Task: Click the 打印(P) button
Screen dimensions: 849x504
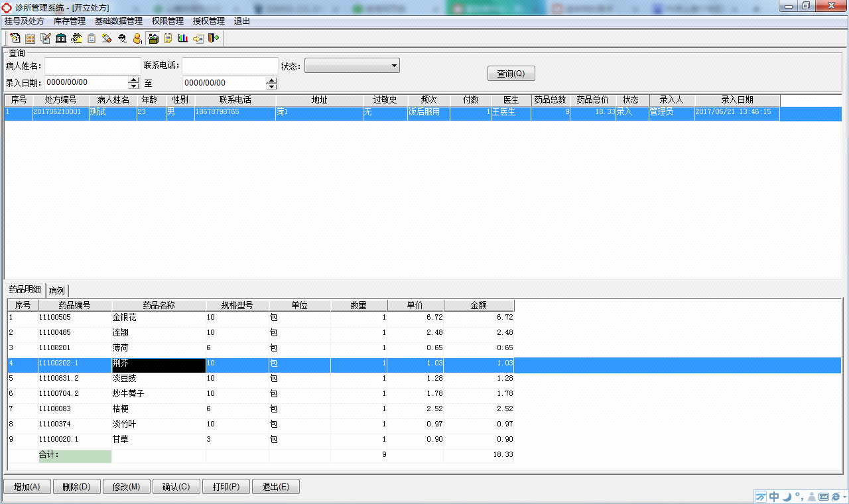Action: pos(226,487)
